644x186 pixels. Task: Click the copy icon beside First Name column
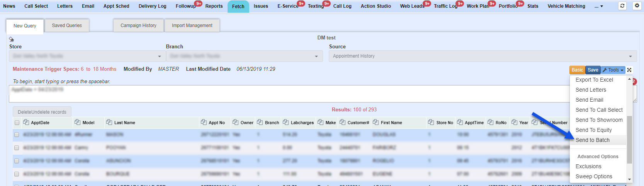point(376,123)
